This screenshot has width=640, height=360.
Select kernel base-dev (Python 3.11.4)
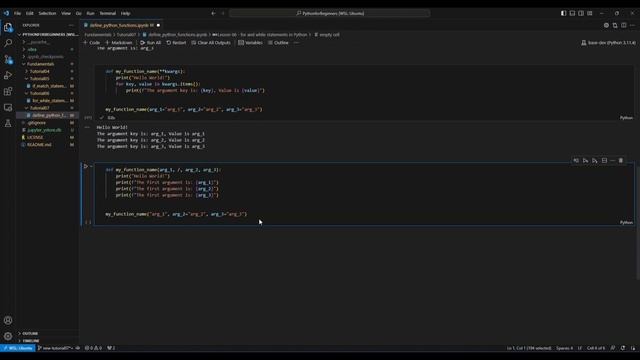point(608,42)
